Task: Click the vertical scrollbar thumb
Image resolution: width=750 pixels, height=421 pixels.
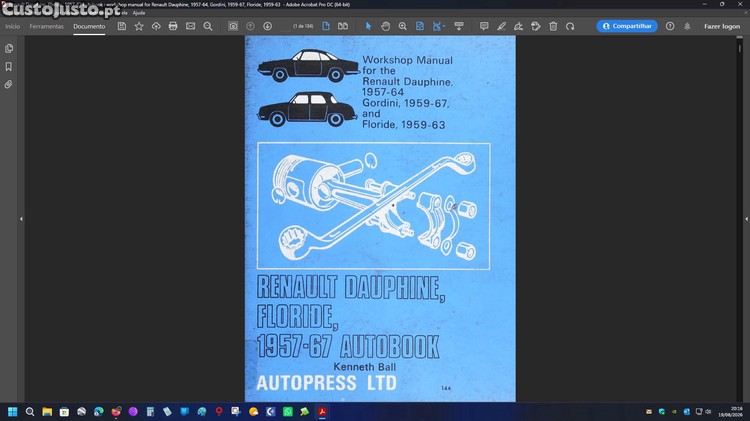Action: tap(739, 48)
